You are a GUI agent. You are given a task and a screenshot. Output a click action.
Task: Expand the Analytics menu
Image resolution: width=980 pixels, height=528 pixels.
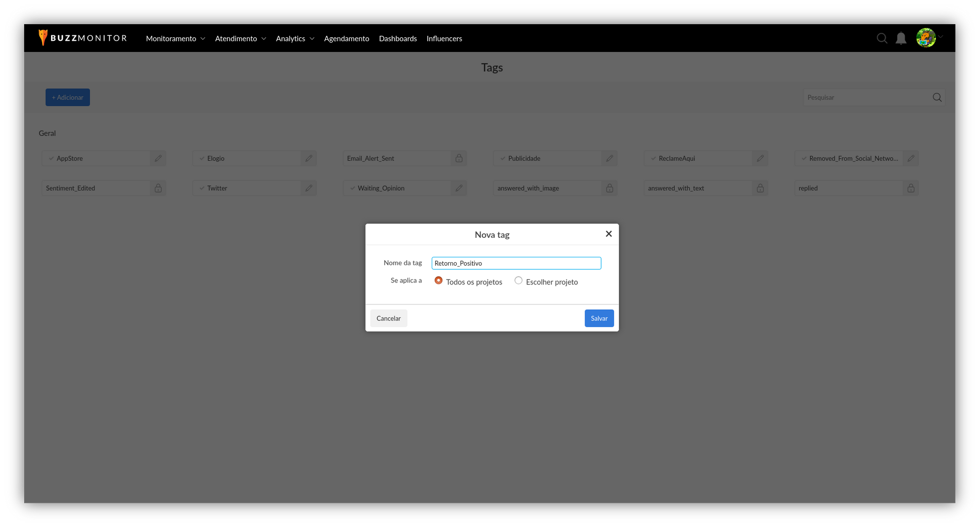(295, 39)
